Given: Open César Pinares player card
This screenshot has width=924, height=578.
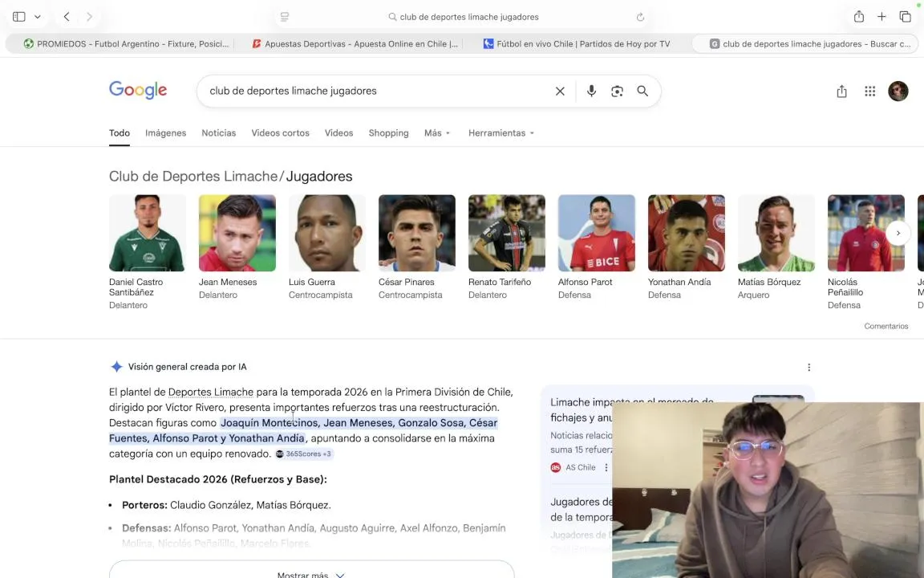Looking at the screenshot, I should click(416, 247).
